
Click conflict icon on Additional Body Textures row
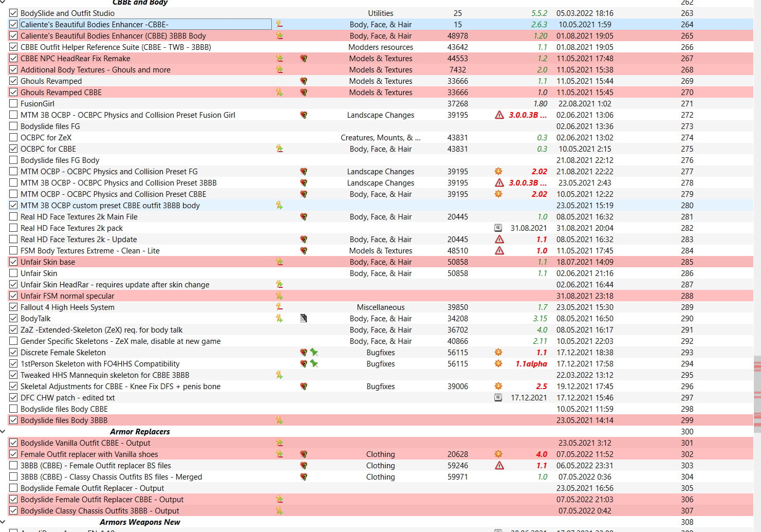279,69
